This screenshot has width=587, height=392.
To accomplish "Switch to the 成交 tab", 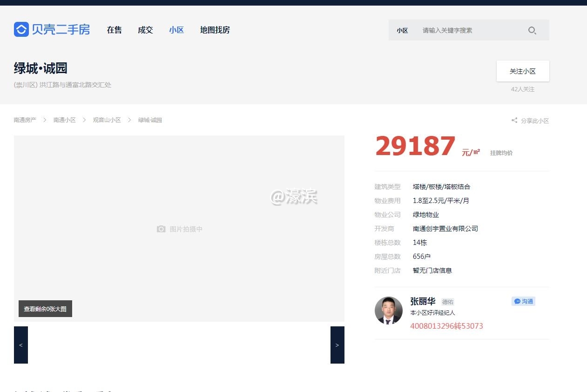I will pyautogui.click(x=145, y=30).
